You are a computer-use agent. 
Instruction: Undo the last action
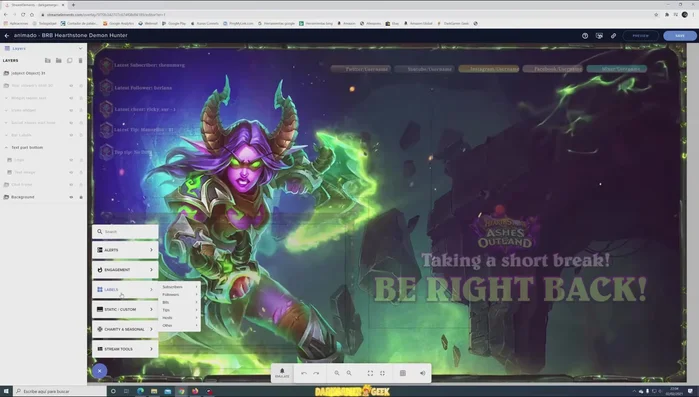pos(304,373)
